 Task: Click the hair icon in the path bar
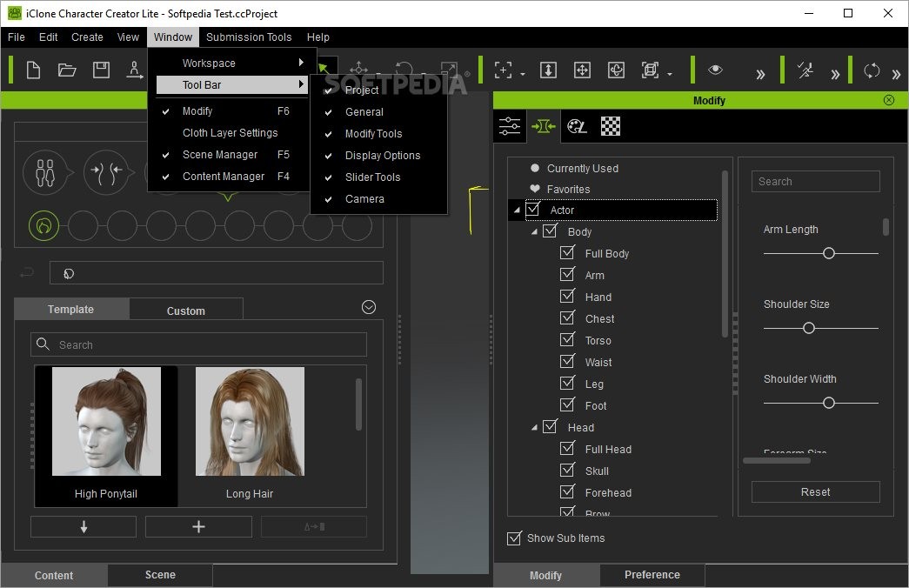(x=69, y=274)
